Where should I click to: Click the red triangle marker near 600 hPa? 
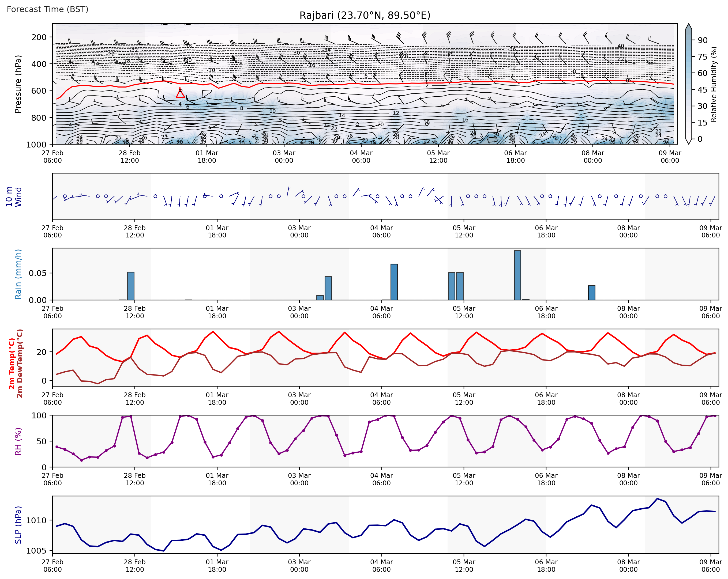[x=180, y=94]
